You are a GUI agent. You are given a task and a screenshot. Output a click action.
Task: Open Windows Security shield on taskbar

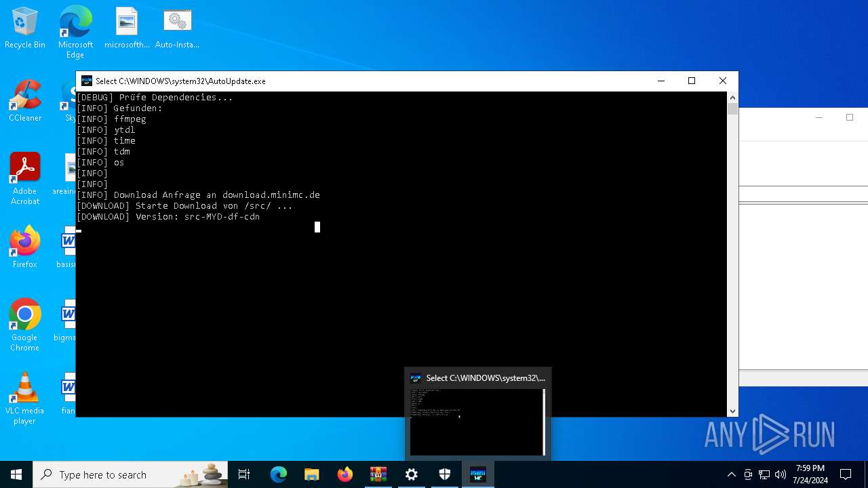(445, 474)
